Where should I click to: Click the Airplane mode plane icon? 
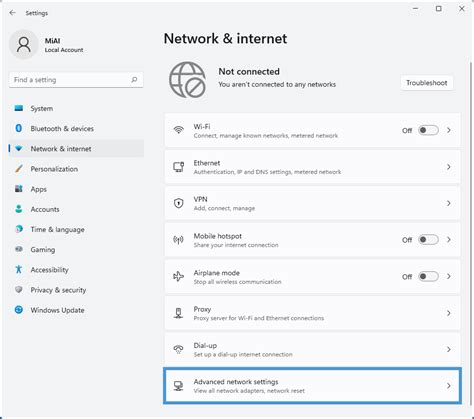pyautogui.click(x=178, y=276)
